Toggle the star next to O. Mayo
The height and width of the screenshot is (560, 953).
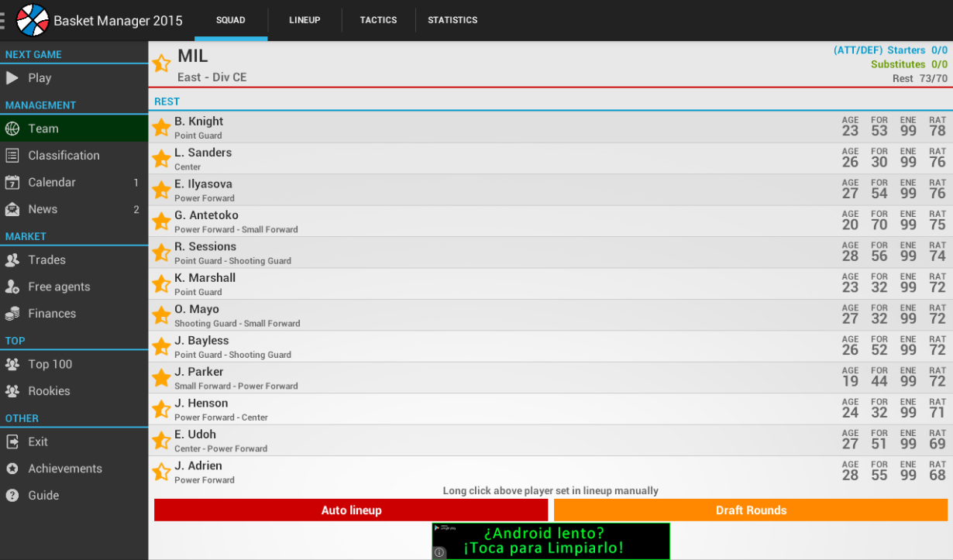click(x=161, y=315)
